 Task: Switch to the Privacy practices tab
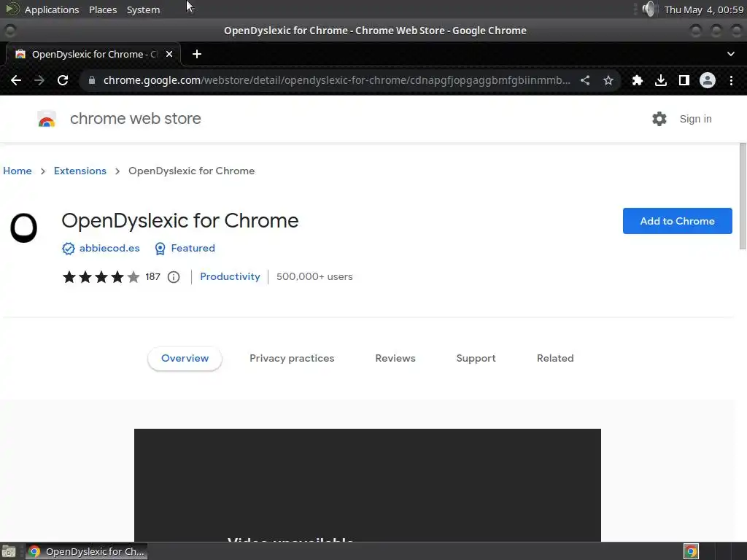coord(292,359)
